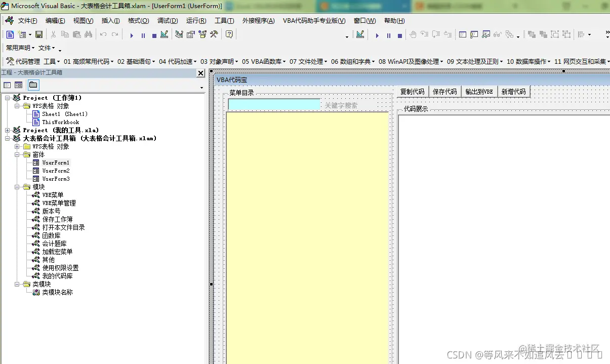
Task: Click the Help question mark icon
Action: (229, 34)
